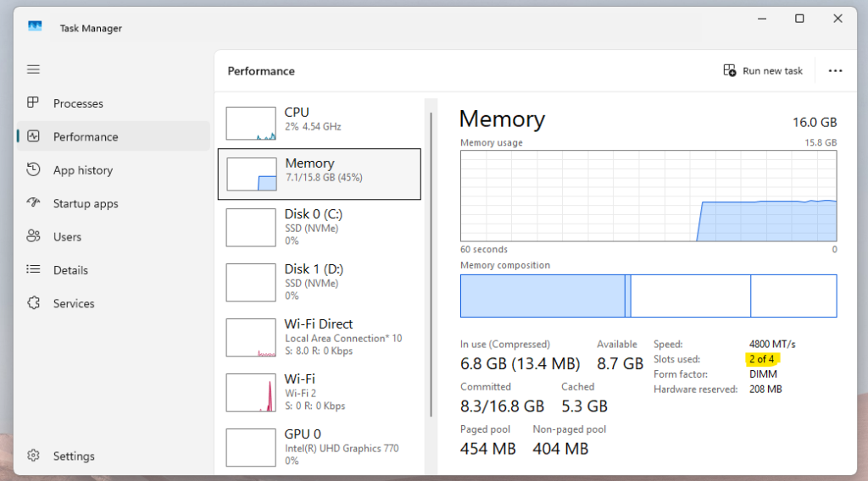Select the Performance page label
Screen dimensions: 868x481
point(86,136)
